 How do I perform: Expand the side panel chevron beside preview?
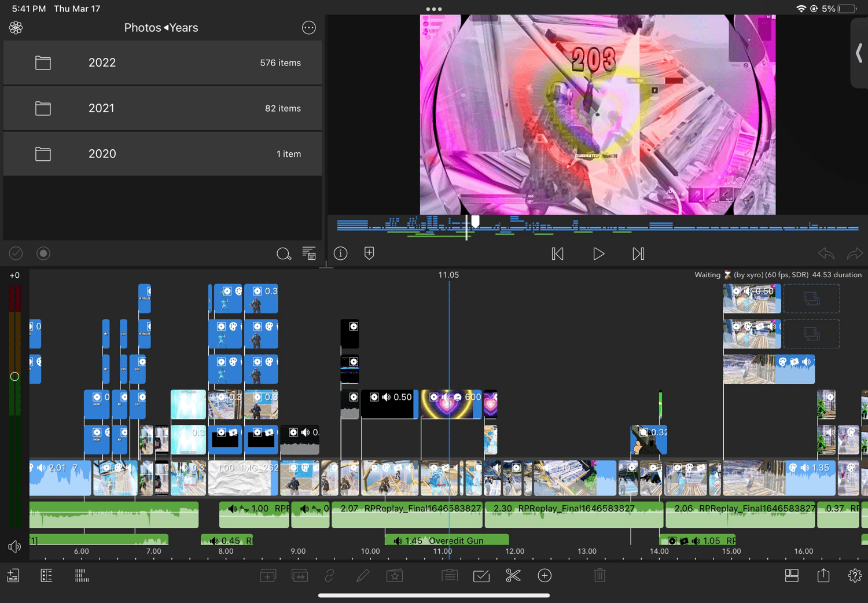[859, 53]
